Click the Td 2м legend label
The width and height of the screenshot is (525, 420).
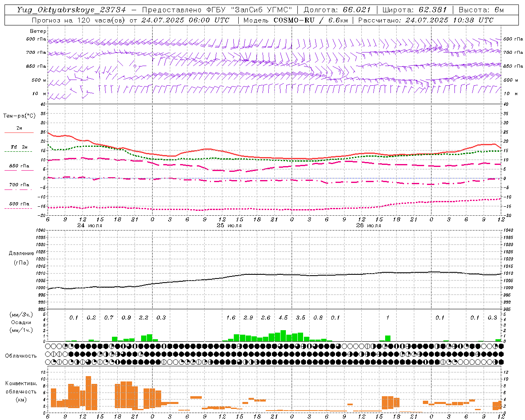point(19,147)
